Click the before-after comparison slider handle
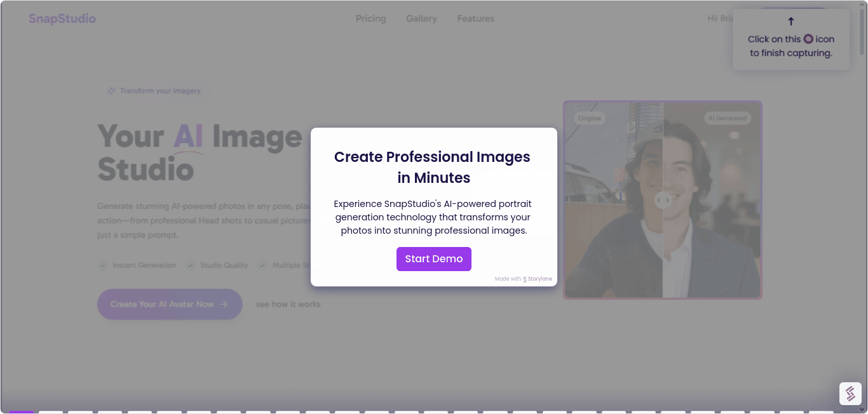Viewport: 868px width, 414px height. click(663, 200)
